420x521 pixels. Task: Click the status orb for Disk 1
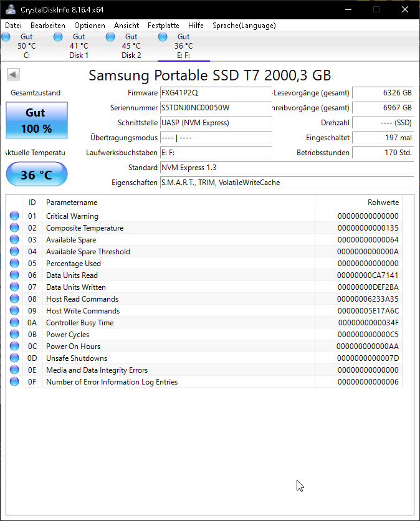pos(58,37)
